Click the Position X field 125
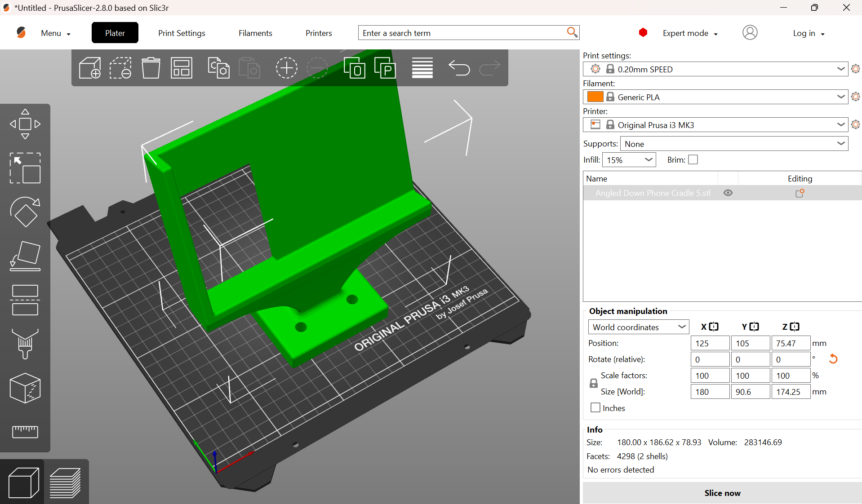The height and width of the screenshot is (504, 862). pos(710,343)
